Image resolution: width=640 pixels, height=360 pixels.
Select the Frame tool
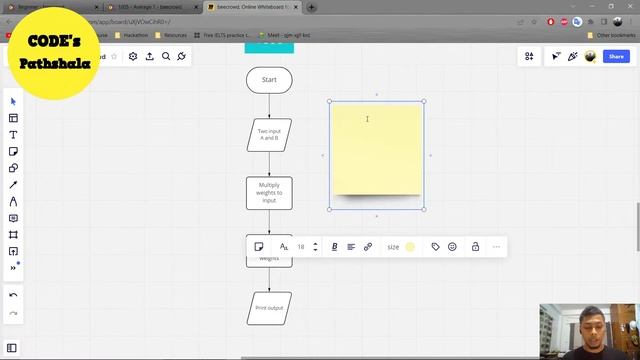pyautogui.click(x=13, y=235)
